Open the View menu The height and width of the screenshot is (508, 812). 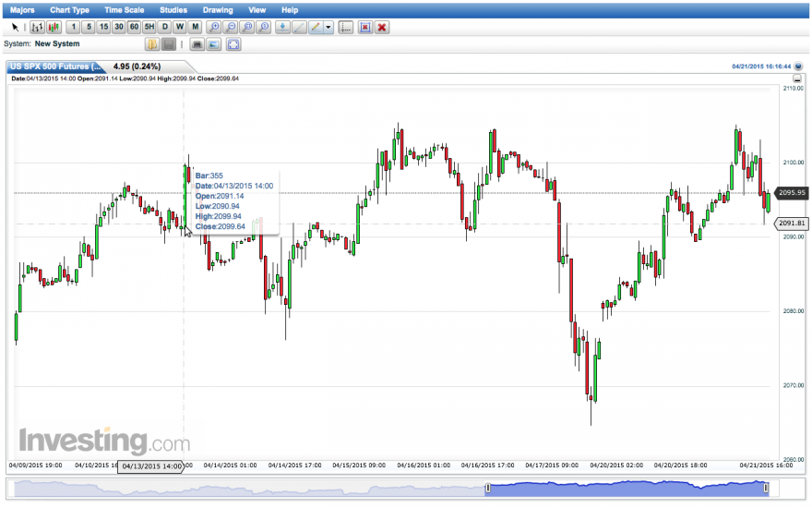(257, 10)
